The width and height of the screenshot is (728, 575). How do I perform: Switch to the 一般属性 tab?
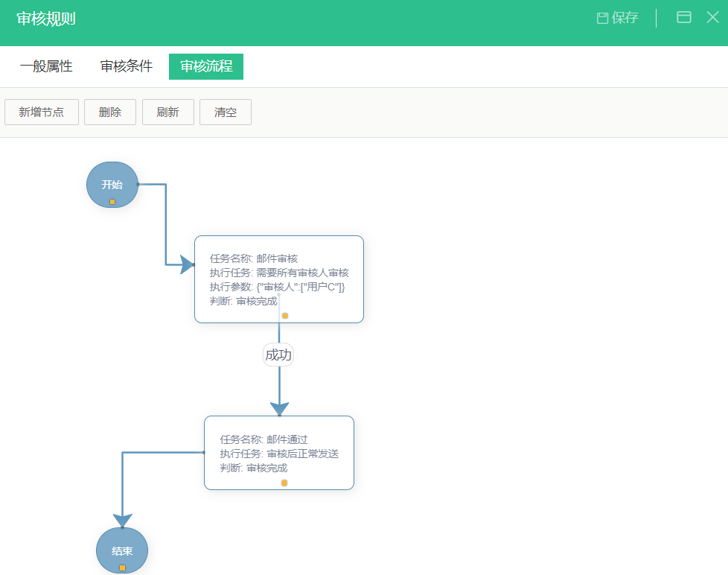[x=46, y=66]
